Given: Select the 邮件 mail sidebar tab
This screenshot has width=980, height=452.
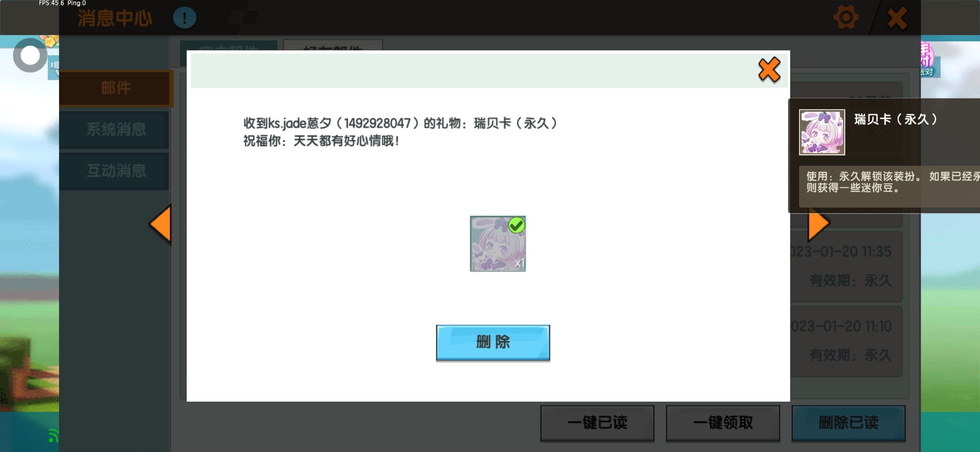Looking at the screenshot, I should (x=116, y=88).
